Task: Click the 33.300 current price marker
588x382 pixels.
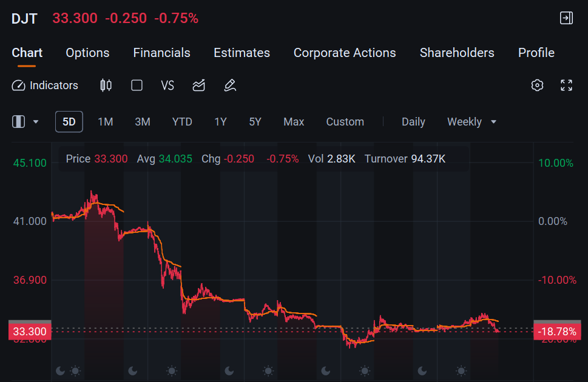Action: tap(30, 332)
